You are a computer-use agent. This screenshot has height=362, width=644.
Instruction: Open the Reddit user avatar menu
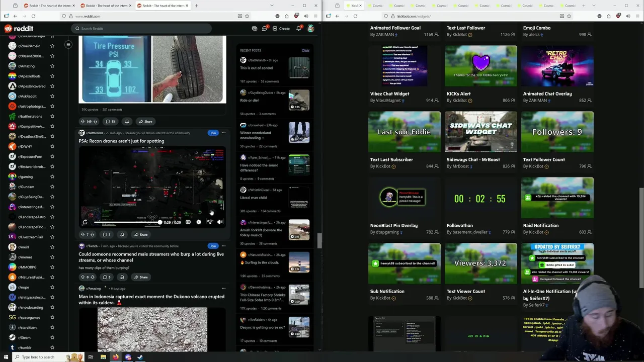click(311, 29)
